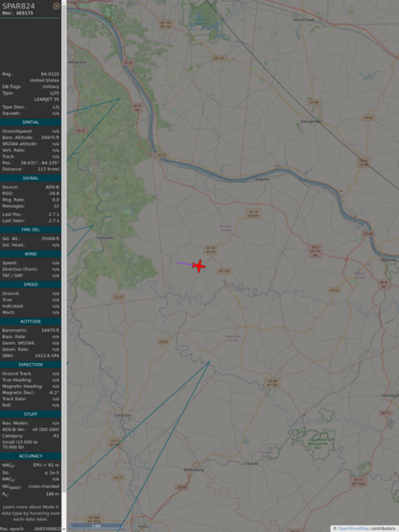This screenshot has height=532, width=399.
Task: Click the KY 165 road shield near aircraft
Action: [224, 271]
